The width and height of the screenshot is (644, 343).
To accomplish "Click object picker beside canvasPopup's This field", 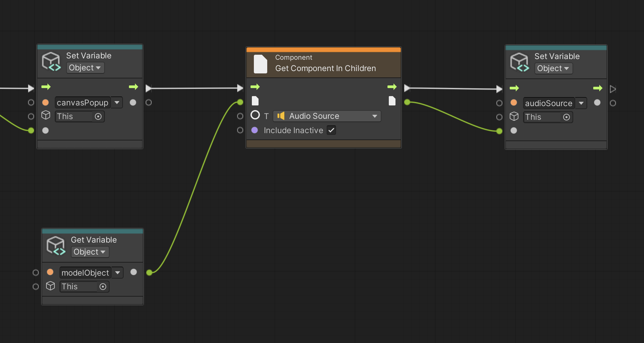I will [98, 116].
